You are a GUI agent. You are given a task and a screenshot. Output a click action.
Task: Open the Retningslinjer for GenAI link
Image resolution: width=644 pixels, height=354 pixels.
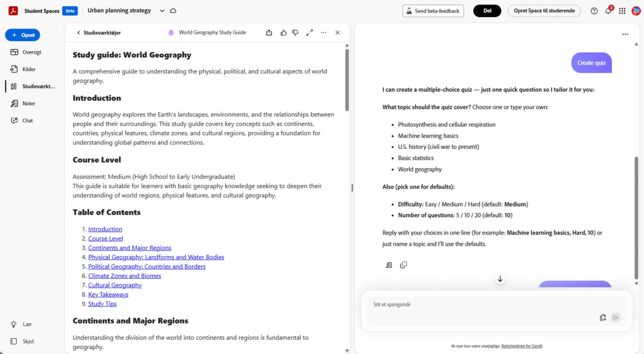[x=522, y=346]
